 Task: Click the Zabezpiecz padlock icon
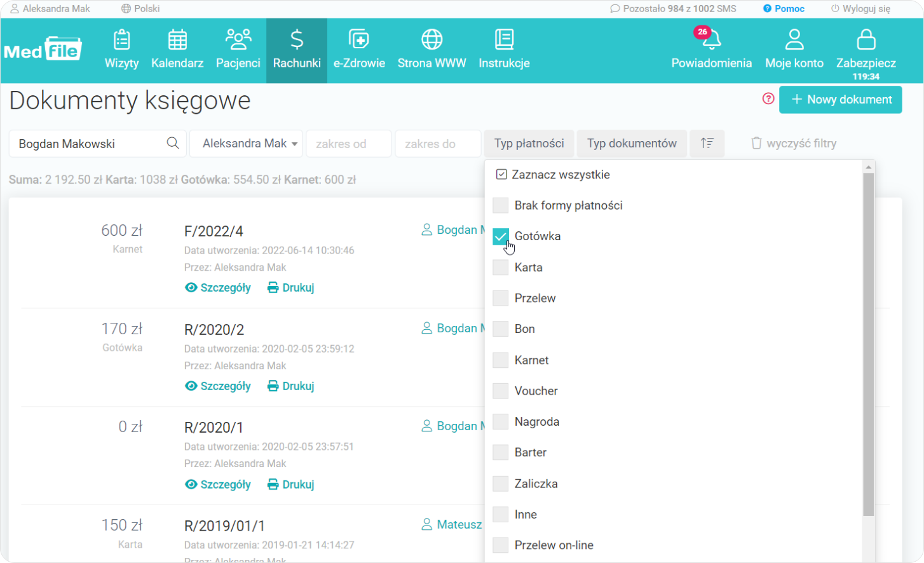pyautogui.click(x=866, y=39)
